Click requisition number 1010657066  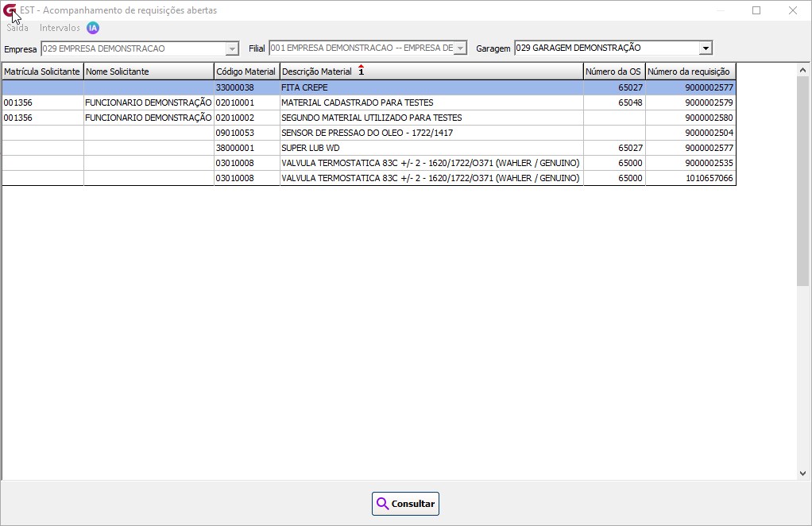point(690,177)
